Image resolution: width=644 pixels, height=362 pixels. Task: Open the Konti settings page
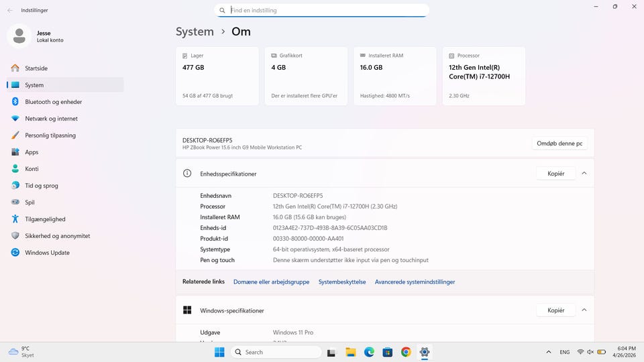[x=32, y=169]
